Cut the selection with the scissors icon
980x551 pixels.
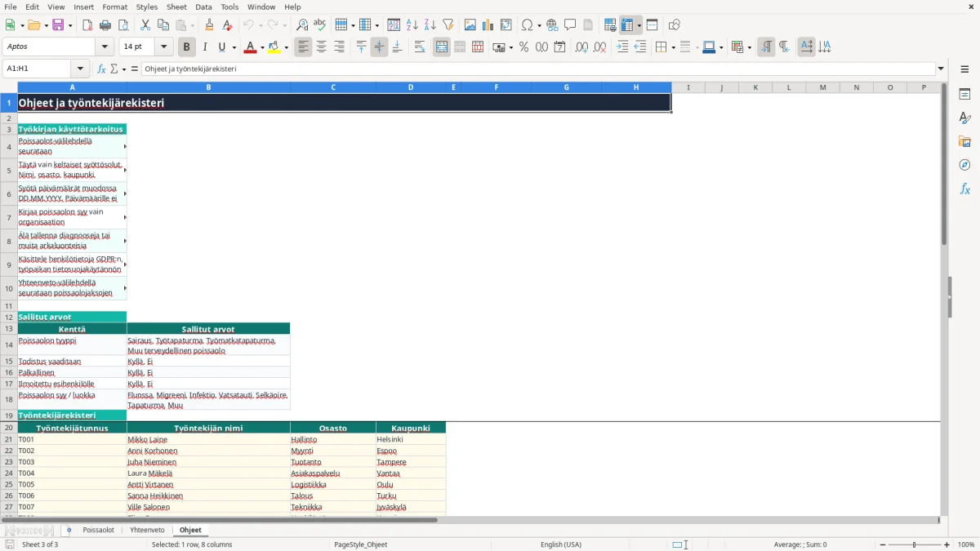click(x=145, y=25)
